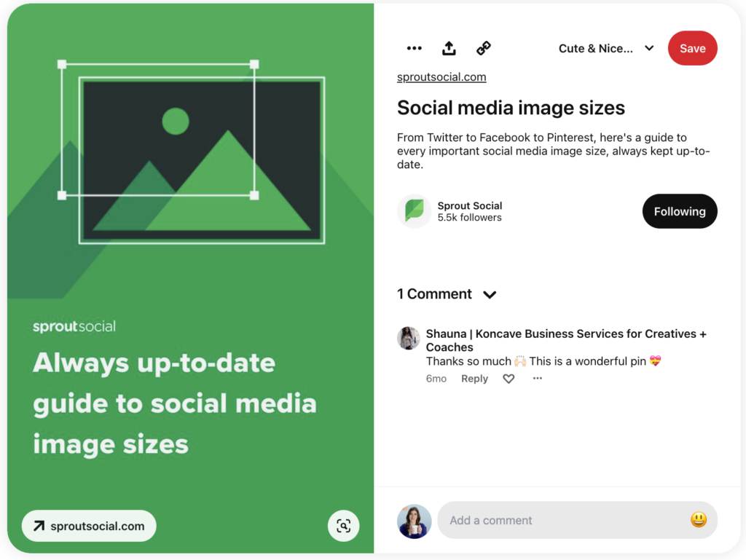Like Shauna's comment with the heart icon
Image resolution: width=746 pixels, height=560 pixels.
coord(509,379)
